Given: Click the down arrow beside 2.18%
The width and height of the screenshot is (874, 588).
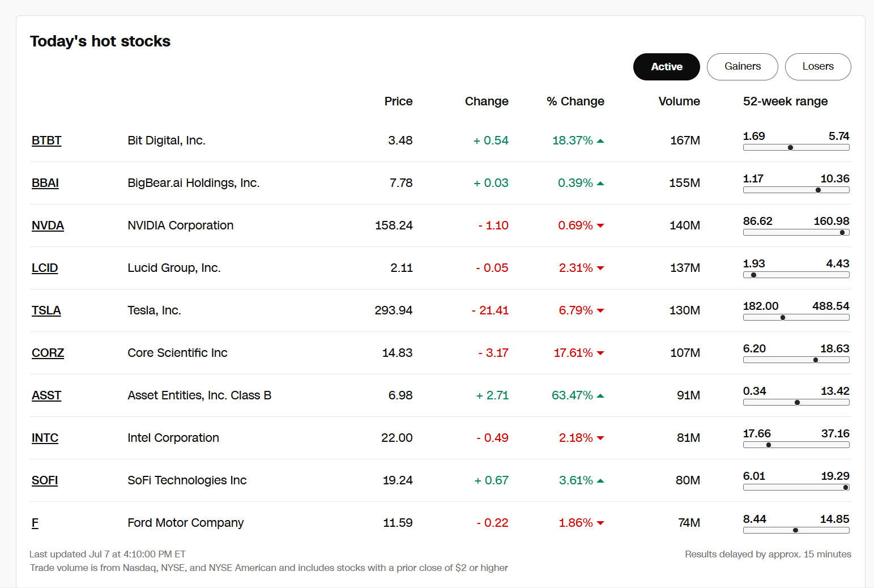Looking at the screenshot, I should [600, 438].
